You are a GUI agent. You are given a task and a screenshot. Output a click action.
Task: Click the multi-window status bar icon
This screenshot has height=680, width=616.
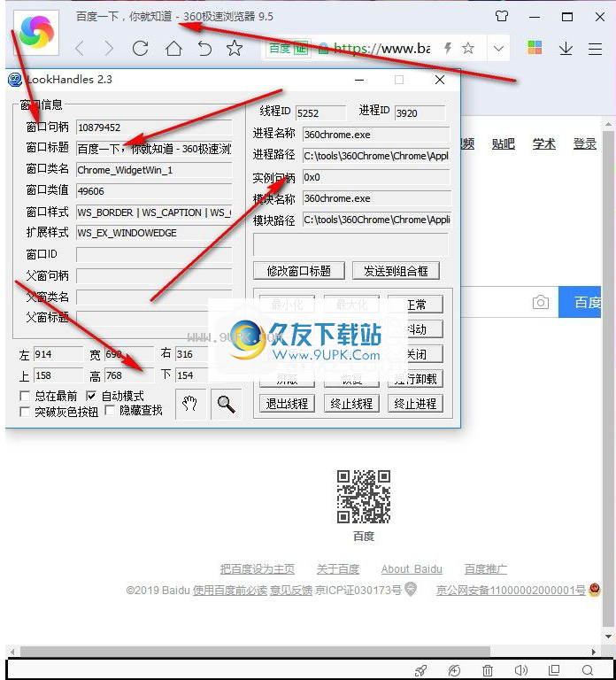click(x=554, y=670)
